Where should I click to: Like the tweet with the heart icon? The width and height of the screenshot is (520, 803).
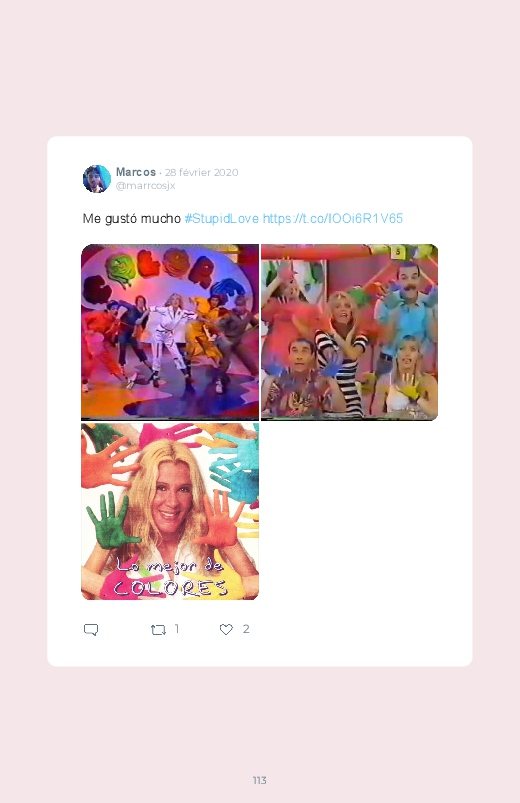click(226, 629)
